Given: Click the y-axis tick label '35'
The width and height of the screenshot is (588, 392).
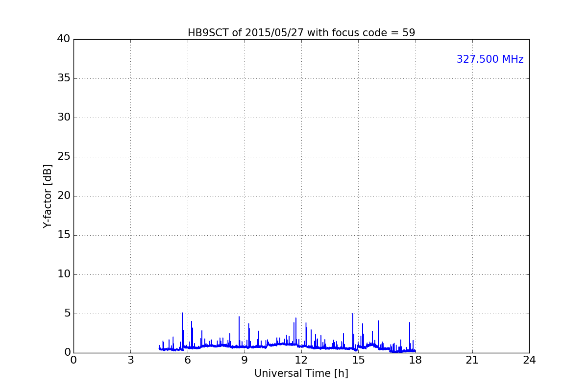Looking at the screenshot, I should pos(64,78).
